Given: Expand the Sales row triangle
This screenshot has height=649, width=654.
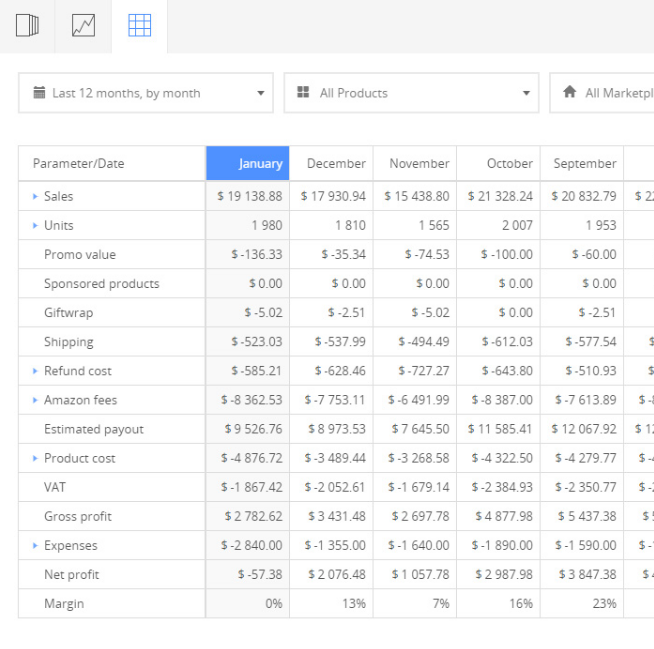Looking at the screenshot, I should tap(35, 196).
